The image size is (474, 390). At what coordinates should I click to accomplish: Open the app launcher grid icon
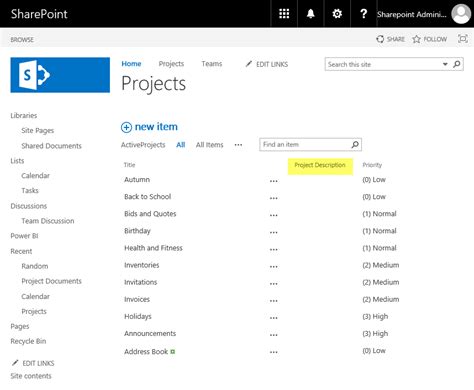(x=284, y=14)
